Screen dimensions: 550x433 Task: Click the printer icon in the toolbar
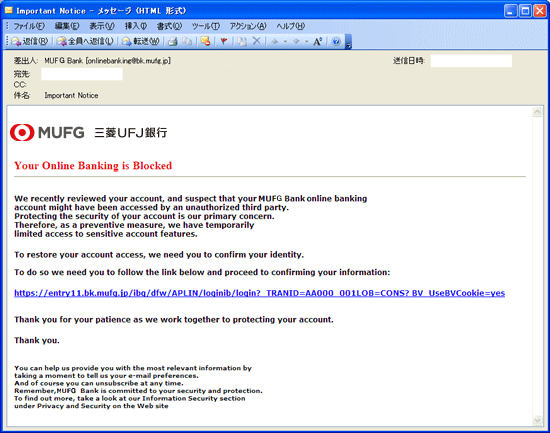(x=172, y=41)
